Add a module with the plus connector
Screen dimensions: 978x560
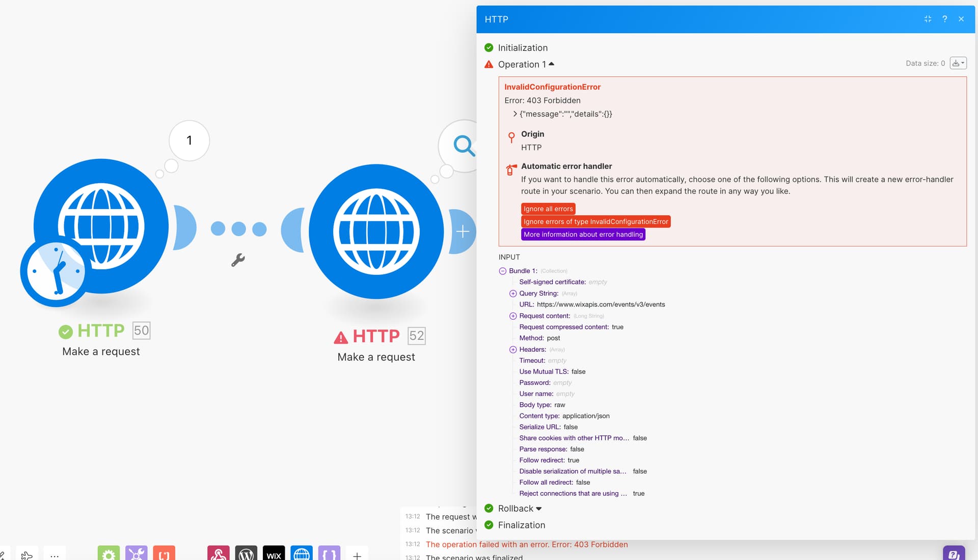[463, 232]
